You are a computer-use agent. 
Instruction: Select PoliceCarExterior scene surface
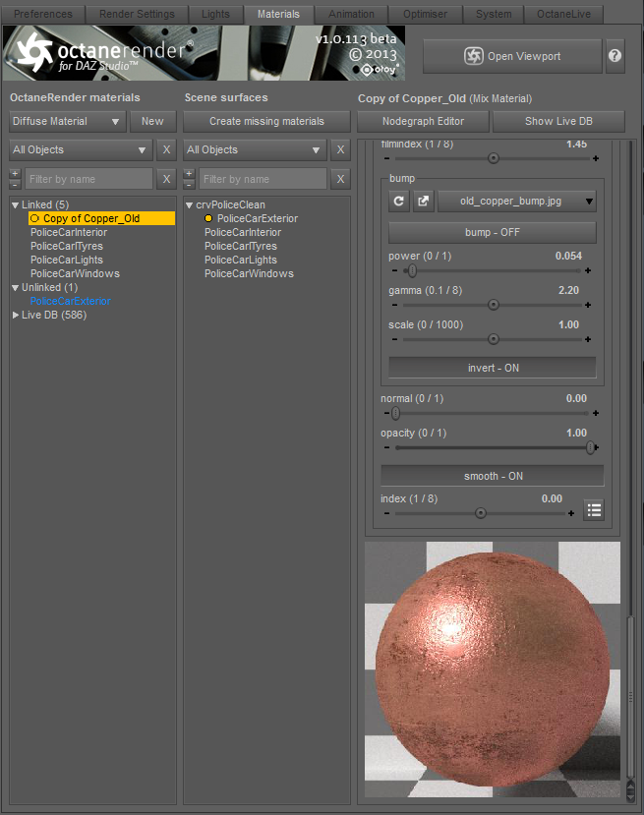click(258, 218)
